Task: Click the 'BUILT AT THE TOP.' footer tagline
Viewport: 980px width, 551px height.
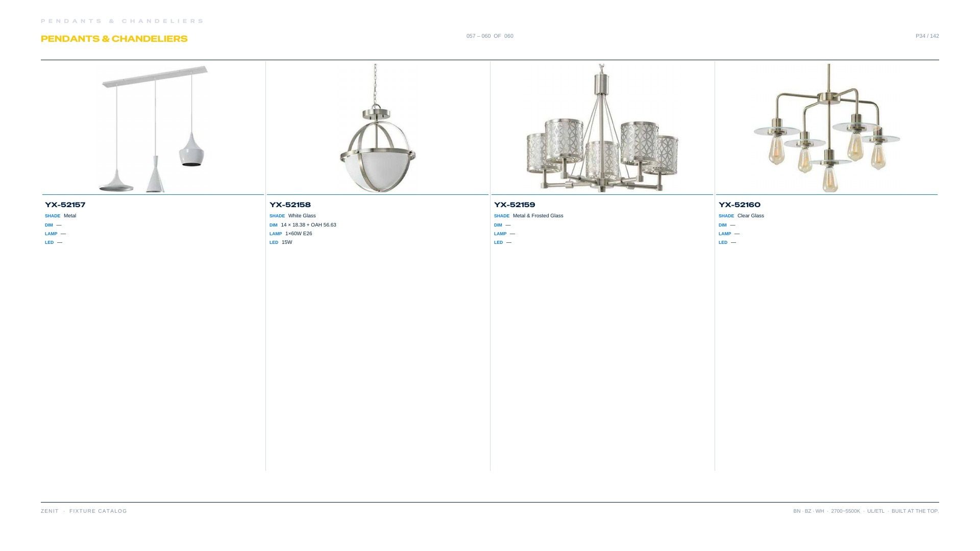Action: (915, 511)
